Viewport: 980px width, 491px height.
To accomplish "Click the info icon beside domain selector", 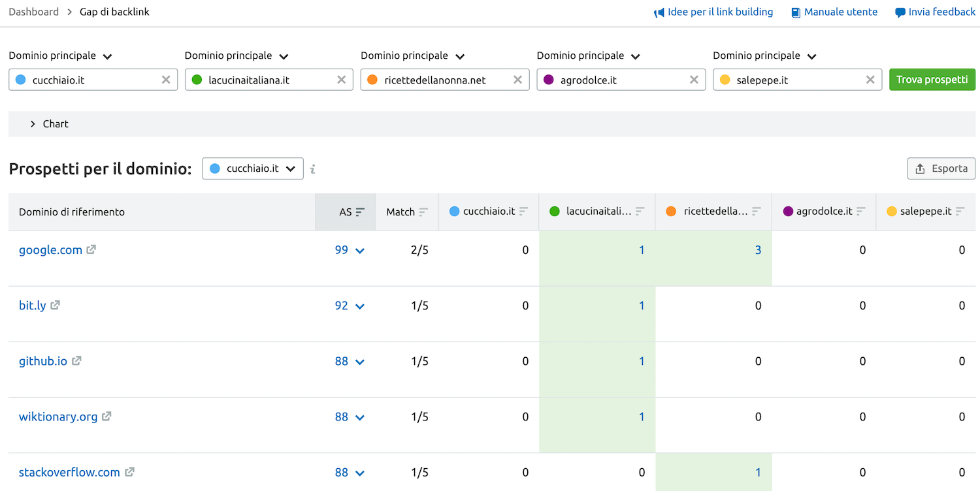I will (x=313, y=169).
